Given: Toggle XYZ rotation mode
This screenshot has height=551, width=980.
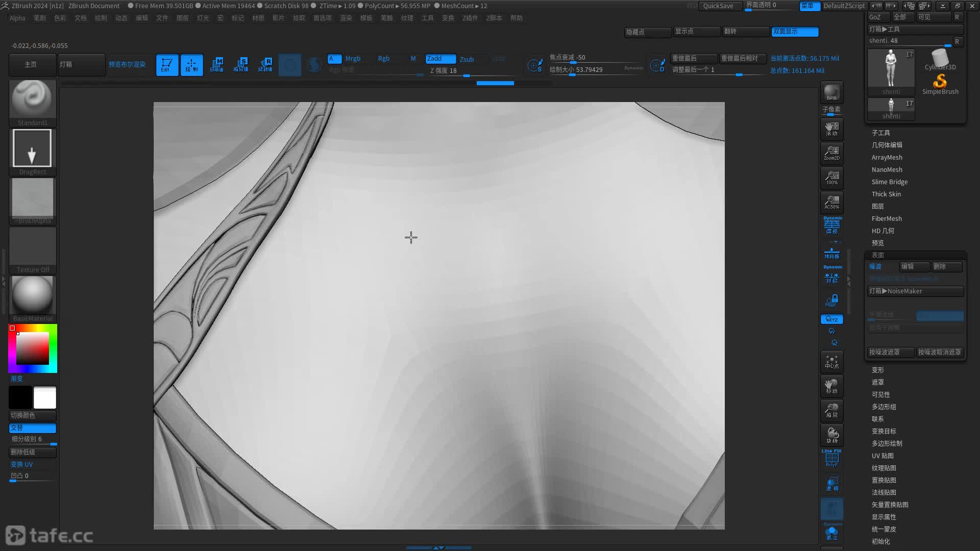Looking at the screenshot, I should tap(831, 319).
